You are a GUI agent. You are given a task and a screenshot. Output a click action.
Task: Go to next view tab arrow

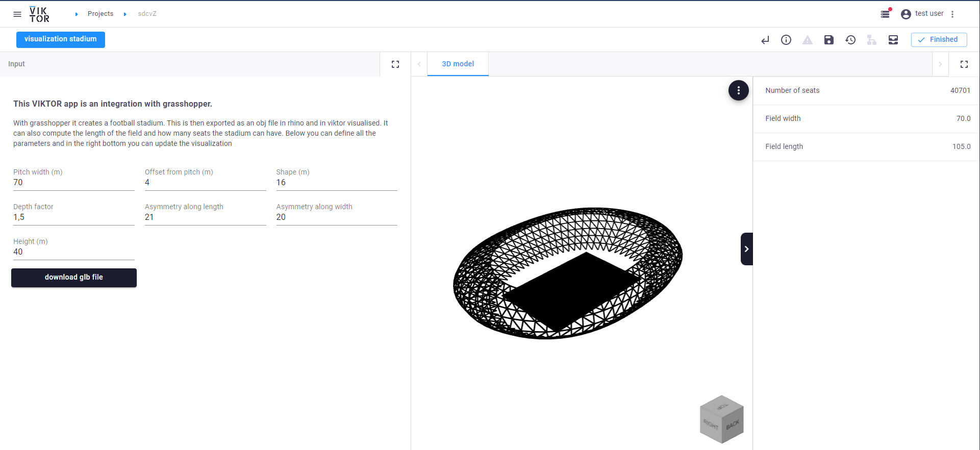(x=940, y=64)
